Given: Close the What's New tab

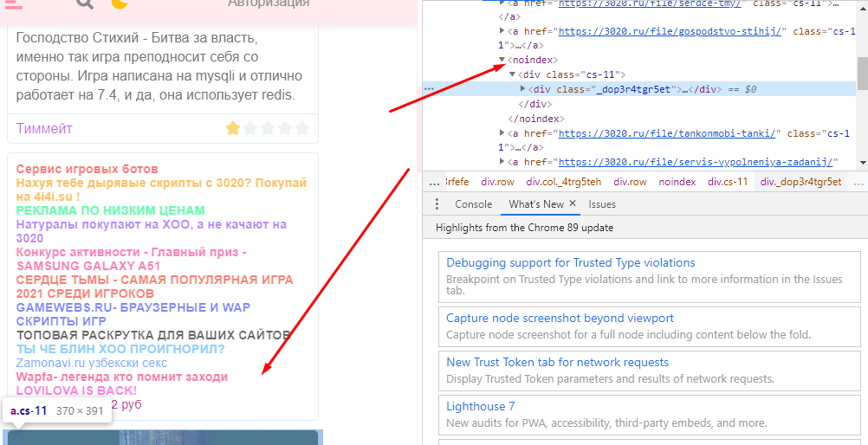Looking at the screenshot, I should (573, 204).
